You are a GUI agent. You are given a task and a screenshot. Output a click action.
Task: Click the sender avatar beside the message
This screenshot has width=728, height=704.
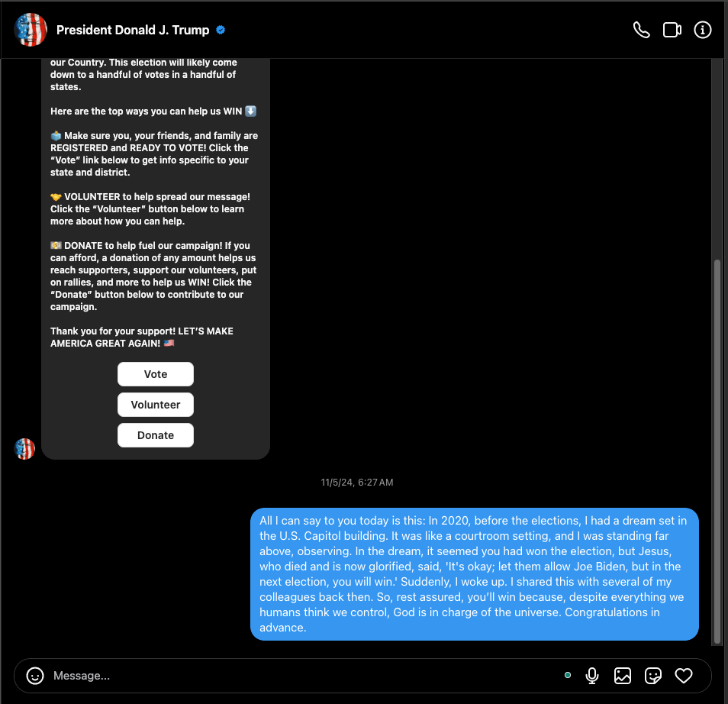pos(24,449)
